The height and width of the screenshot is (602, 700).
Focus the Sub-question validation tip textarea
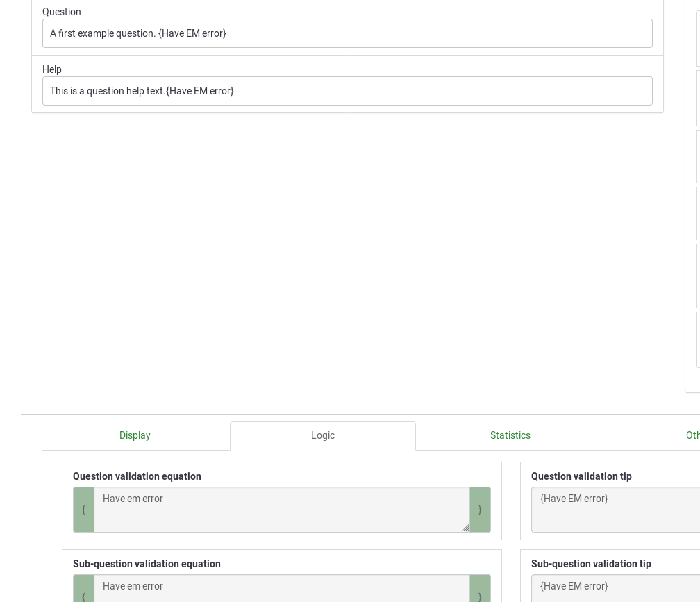[x=615, y=589]
